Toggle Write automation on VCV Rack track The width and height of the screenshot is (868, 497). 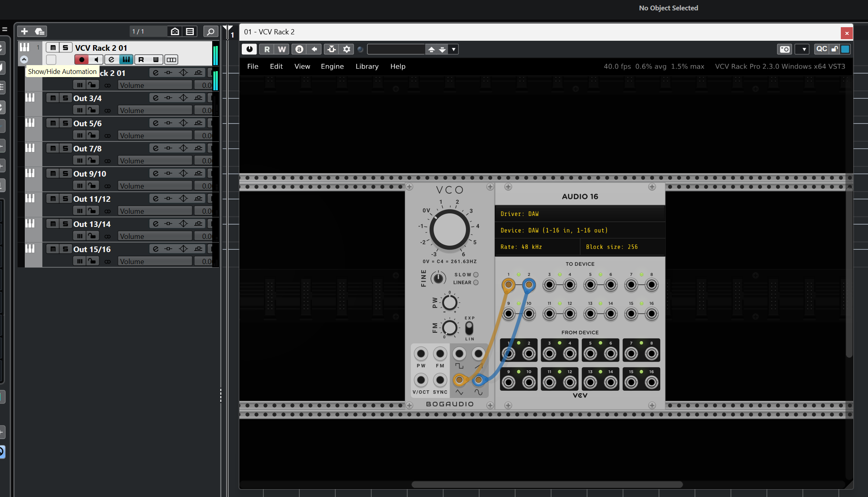coord(155,60)
